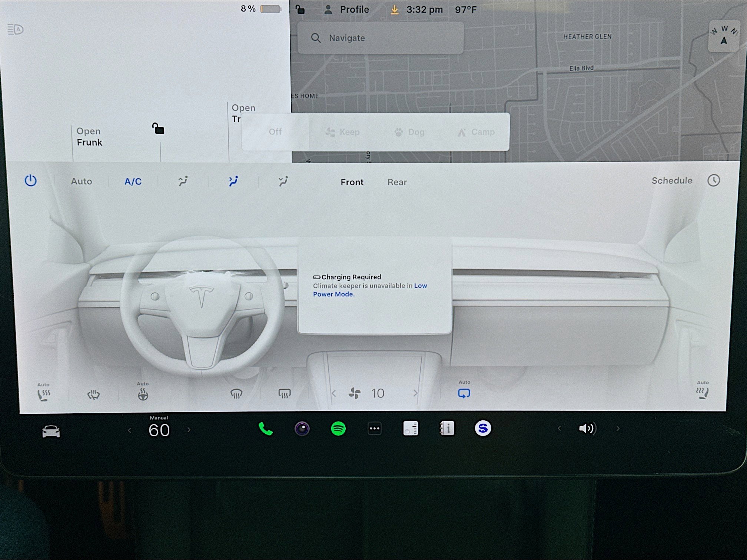This screenshot has width=747, height=560.
Task: Tap the battery level indicator
Action: pyautogui.click(x=270, y=9)
